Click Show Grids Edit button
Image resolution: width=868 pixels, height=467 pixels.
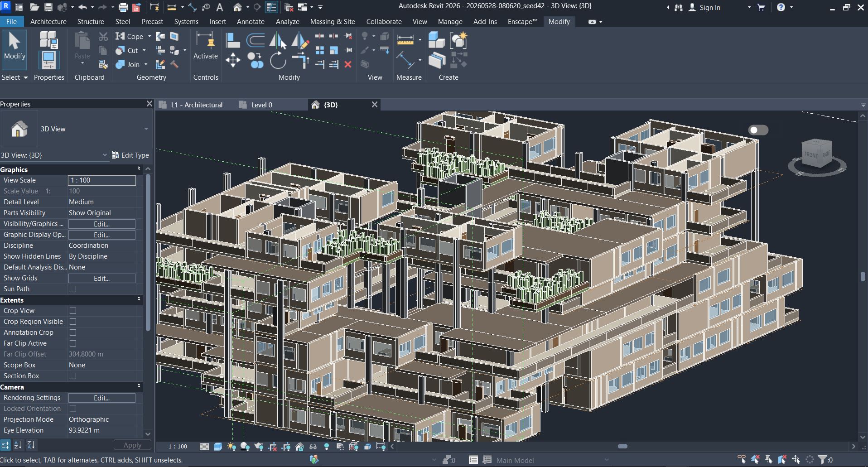pos(101,278)
